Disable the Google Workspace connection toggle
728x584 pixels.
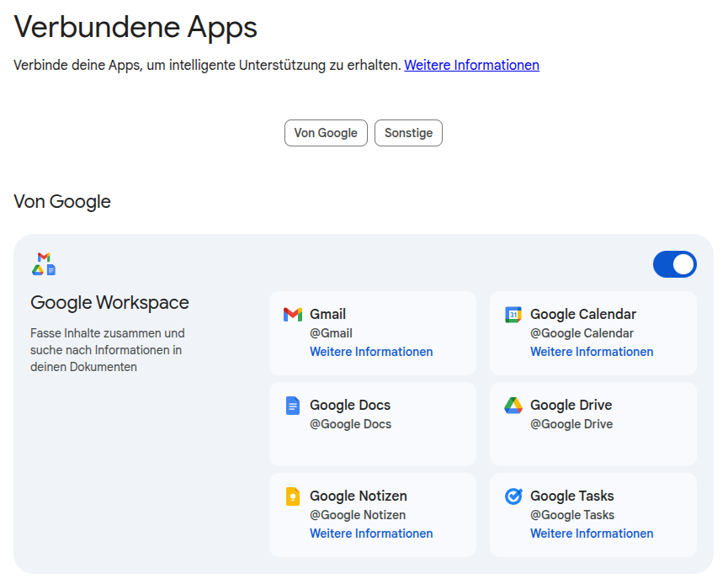pyautogui.click(x=674, y=263)
